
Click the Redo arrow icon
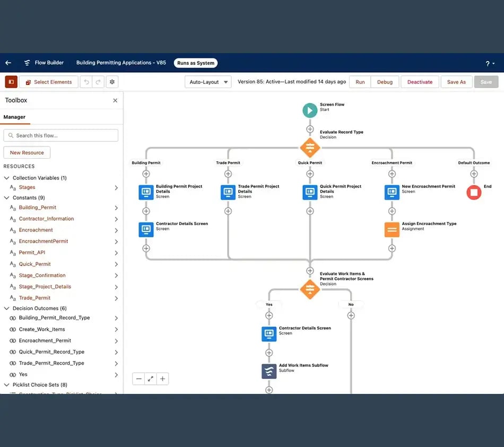coord(98,82)
